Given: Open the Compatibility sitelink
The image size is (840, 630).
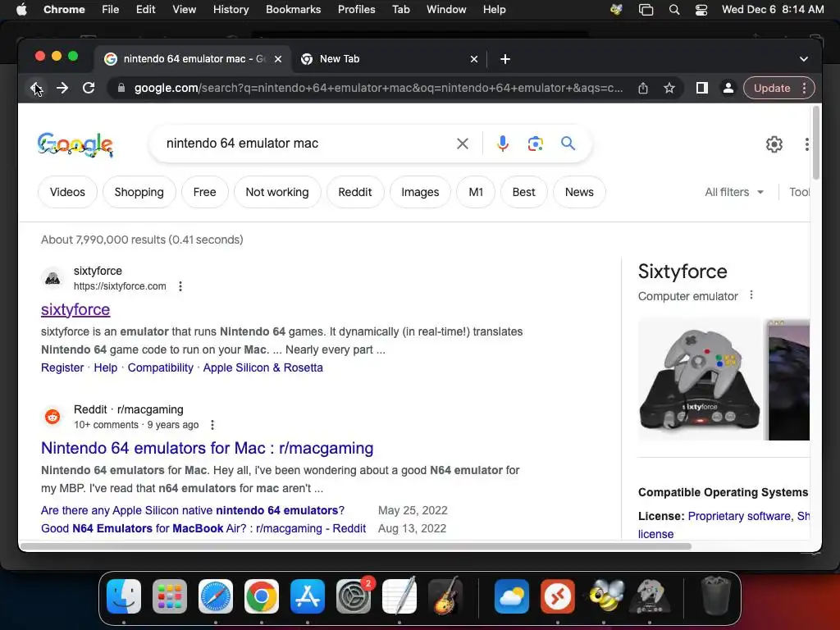Looking at the screenshot, I should tap(160, 368).
